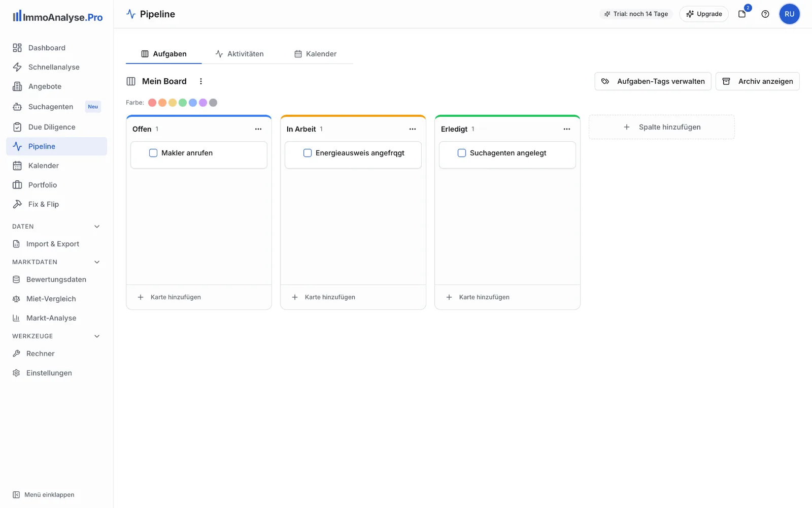Viewport: 812px width, 508px height.
Task: Check the Makler anrufen card checkbox
Action: pyautogui.click(x=153, y=153)
